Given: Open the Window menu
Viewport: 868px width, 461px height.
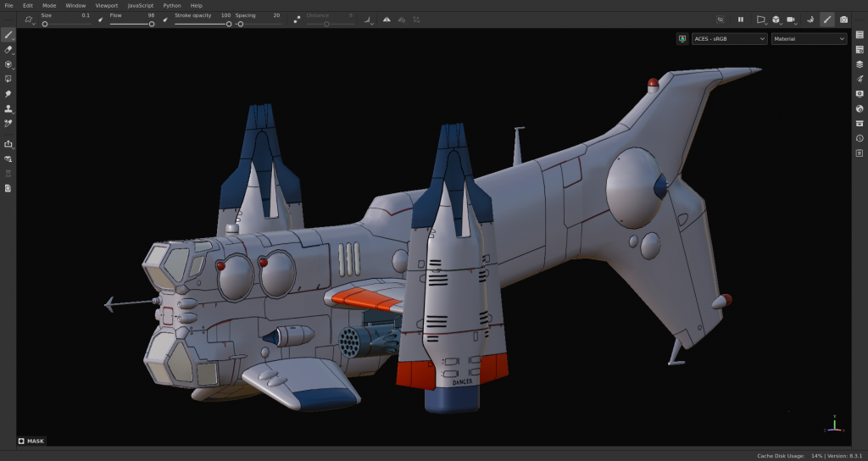Looking at the screenshot, I should click(x=75, y=6).
